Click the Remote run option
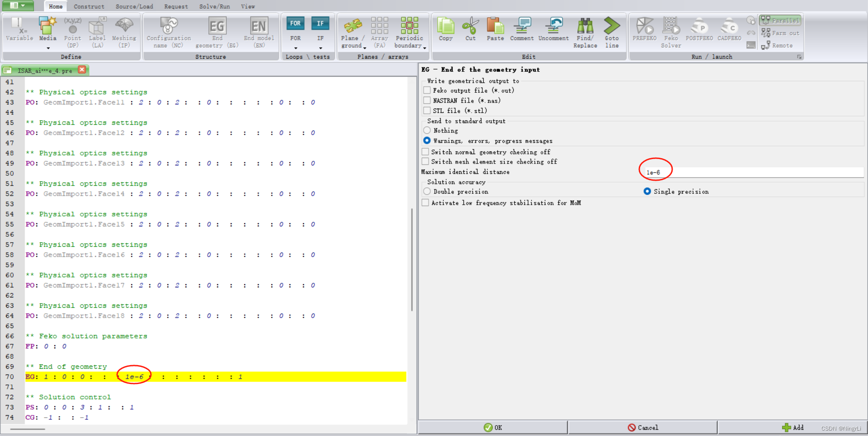The image size is (868, 436). pos(777,46)
